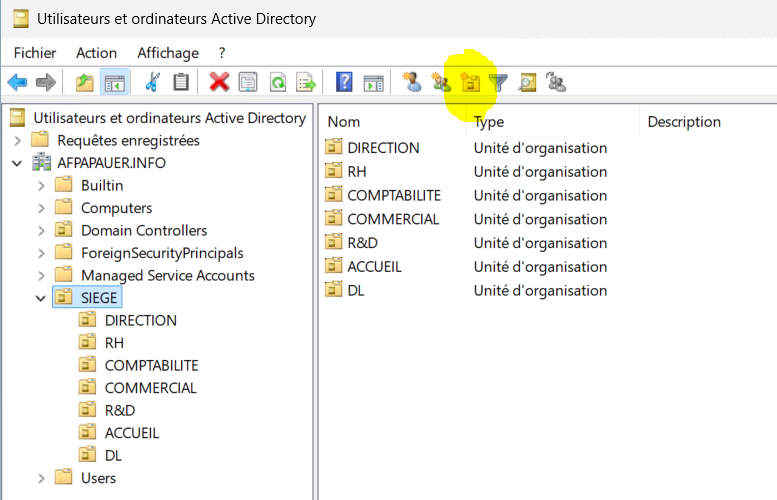Toggle the console tree show/hide icon
This screenshot has height=500, width=777.
(114, 83)
